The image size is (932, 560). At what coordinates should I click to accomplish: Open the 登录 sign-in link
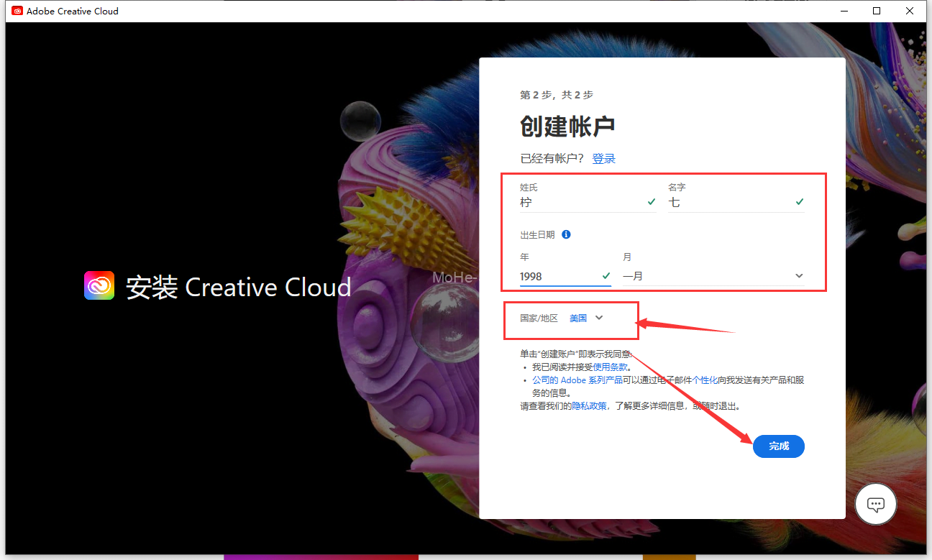pos(603,159)
